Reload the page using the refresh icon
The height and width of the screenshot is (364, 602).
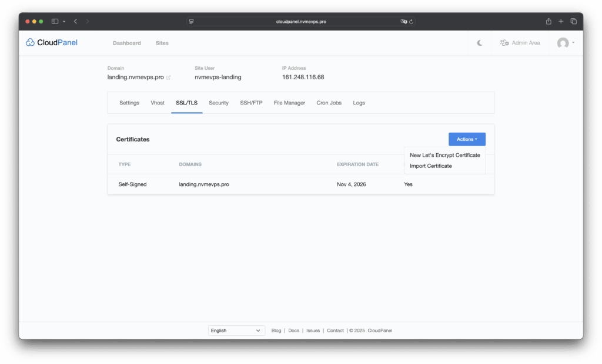(412, 21)
